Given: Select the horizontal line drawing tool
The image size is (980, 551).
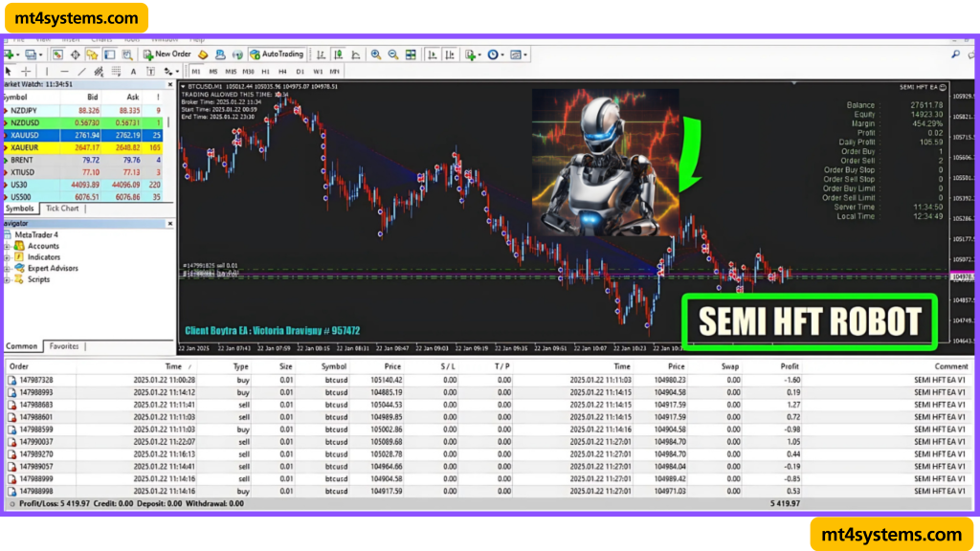Looking at the screenshot, I should coord(65,71).
